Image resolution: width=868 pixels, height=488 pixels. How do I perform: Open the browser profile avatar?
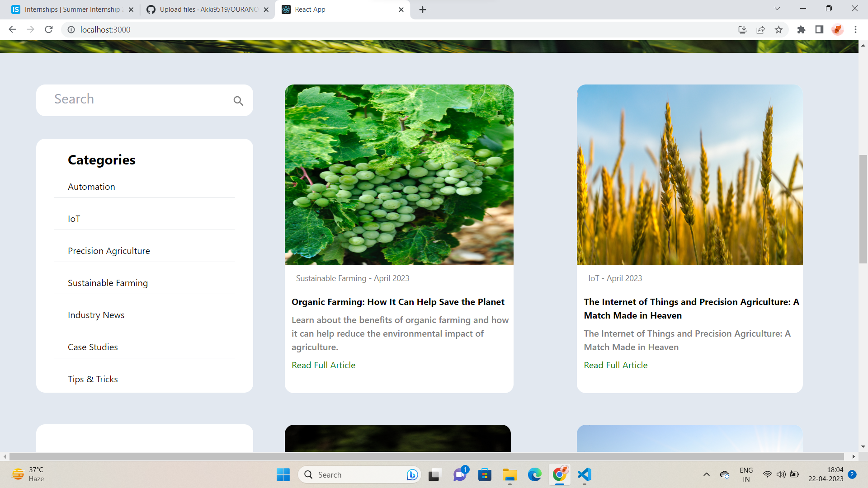click(837, 30)
